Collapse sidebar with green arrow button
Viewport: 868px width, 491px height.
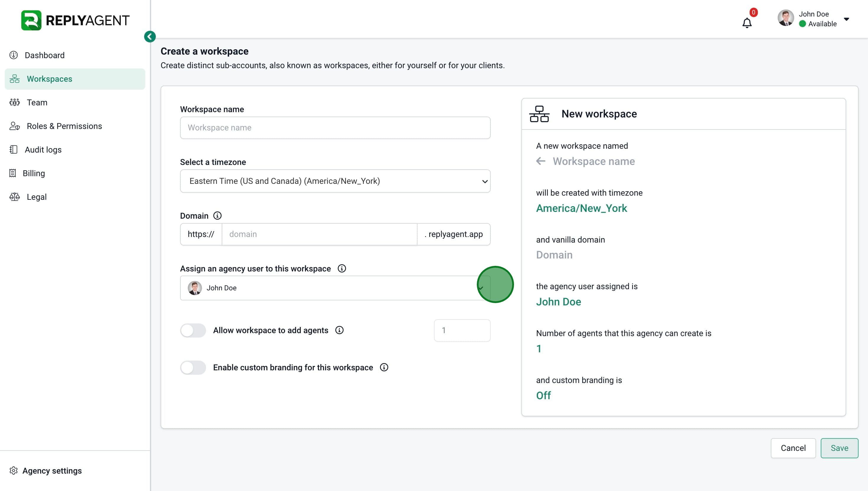coord(150,36)
